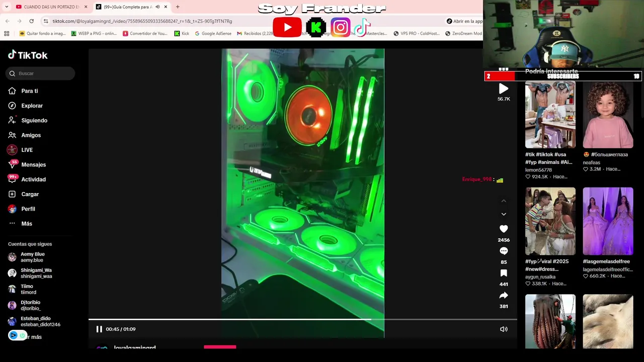Save video with bookmark icon

504,273
